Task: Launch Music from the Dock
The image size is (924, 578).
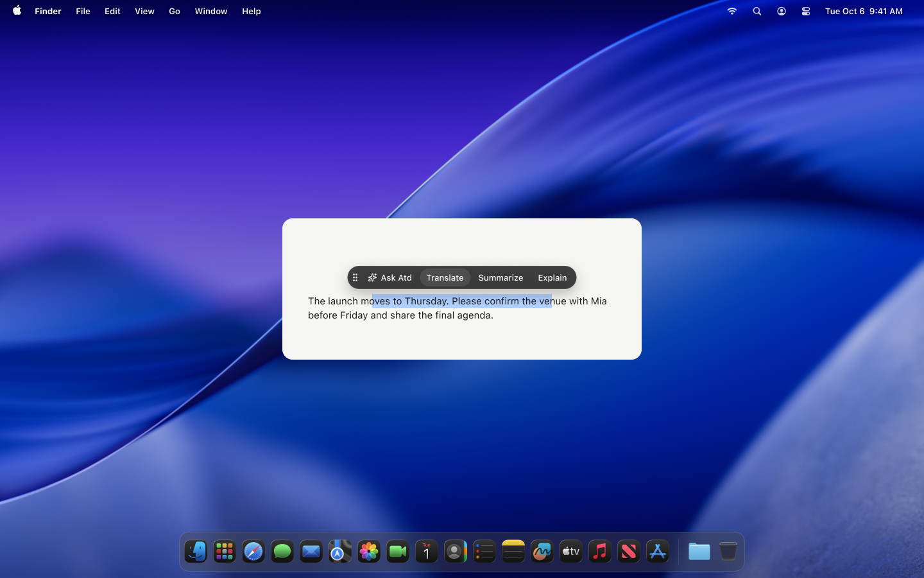Action: tap(600, 552)
